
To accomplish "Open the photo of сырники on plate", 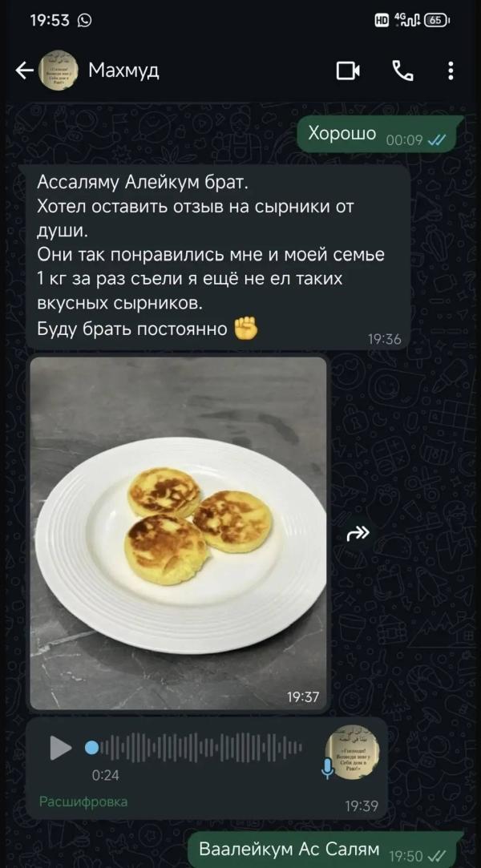I will [x=178, y=533].
